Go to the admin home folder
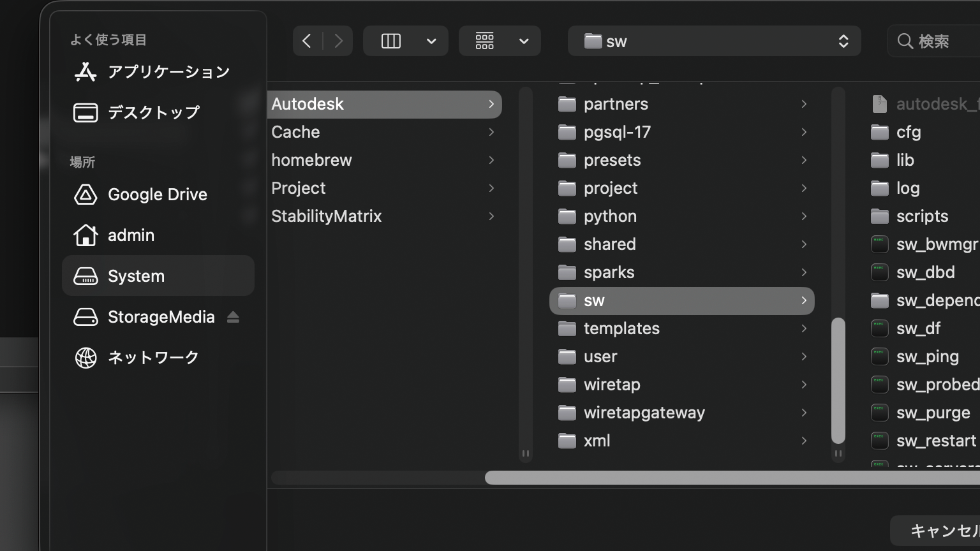980x551 pixels. click(x=131, y=235)
